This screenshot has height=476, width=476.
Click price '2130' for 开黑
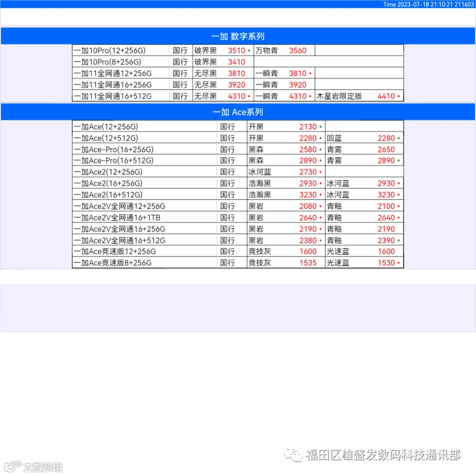308,126
